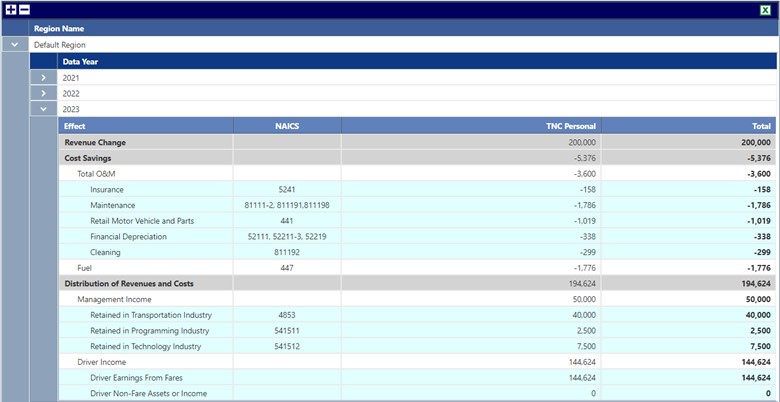Click the Insurance row label

108,189
